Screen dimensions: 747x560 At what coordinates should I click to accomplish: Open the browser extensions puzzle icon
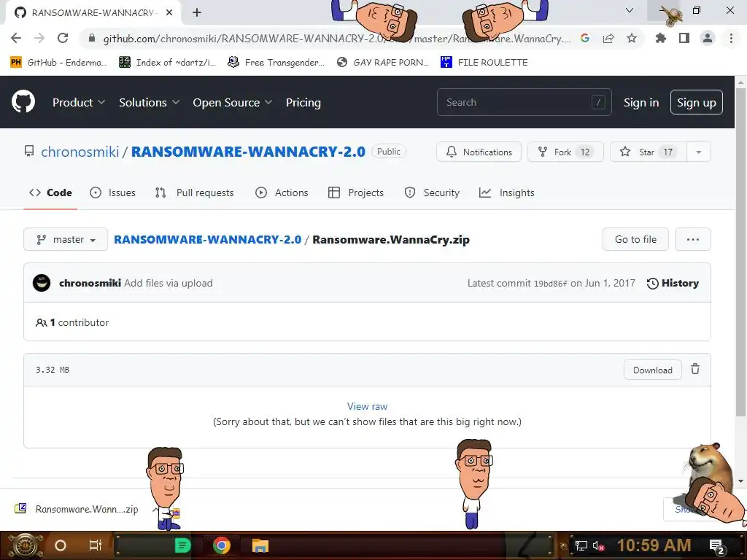click(660, 38)
